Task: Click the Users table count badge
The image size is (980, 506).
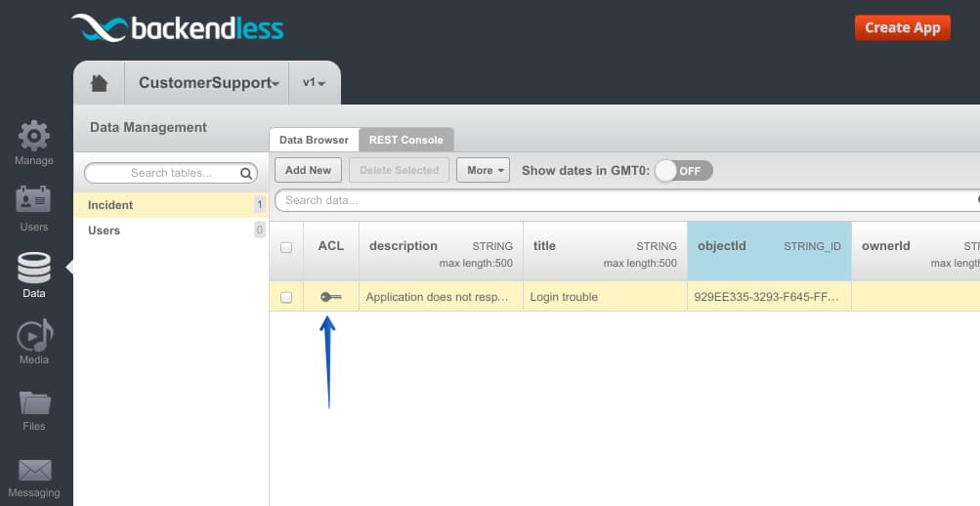Action: pos(259,230)
